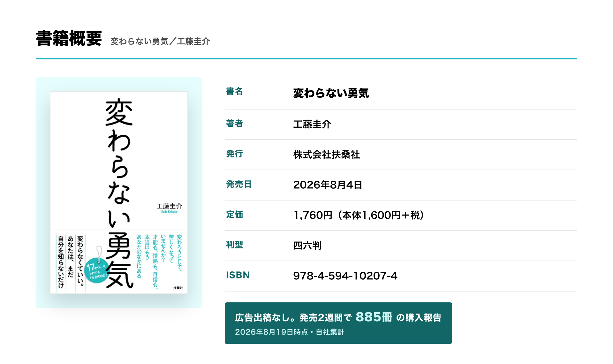Click the 判型 label

pos(235,245)
